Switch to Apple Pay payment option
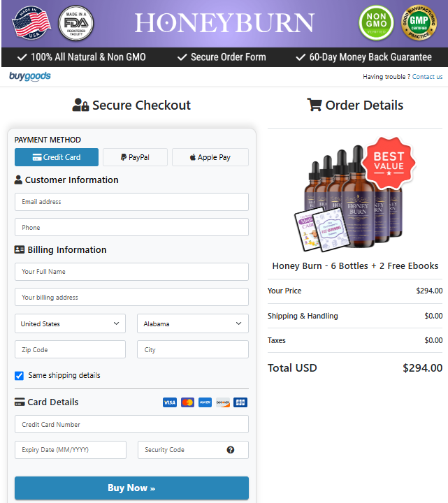The width and height of the screenshot is (448, 503). point(210,157)
